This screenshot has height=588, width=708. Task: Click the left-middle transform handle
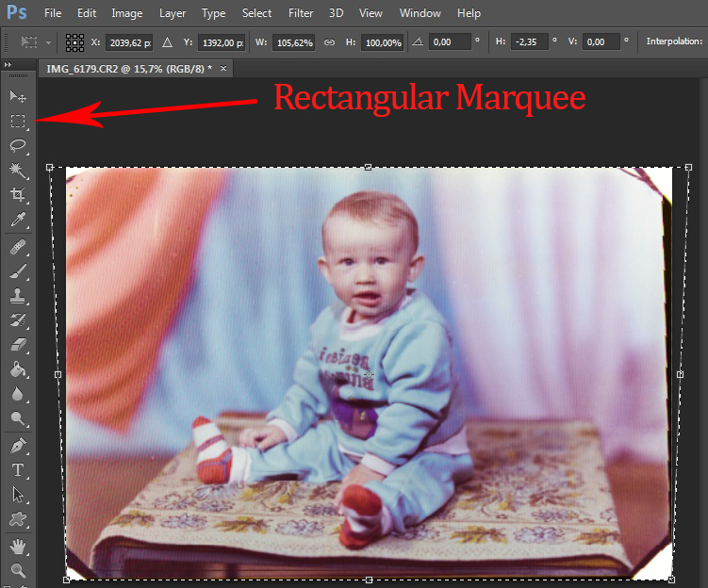[x=58, y=374]
